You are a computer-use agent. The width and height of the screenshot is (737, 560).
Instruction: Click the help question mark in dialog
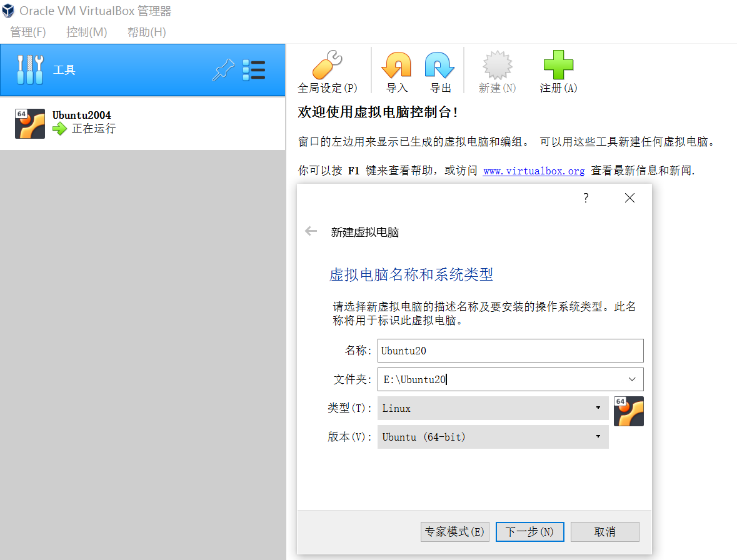586,197
